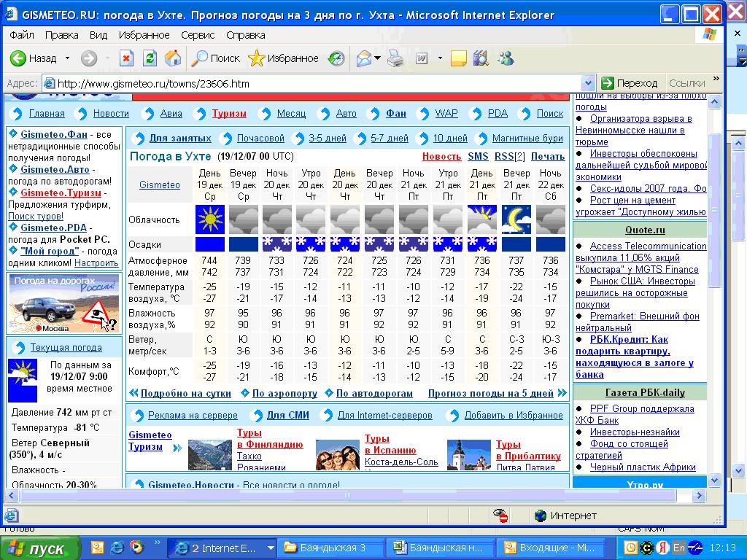Click the Туры в Финляндию thumbnail image
This screenshot has height=560, width=747.
209,455
